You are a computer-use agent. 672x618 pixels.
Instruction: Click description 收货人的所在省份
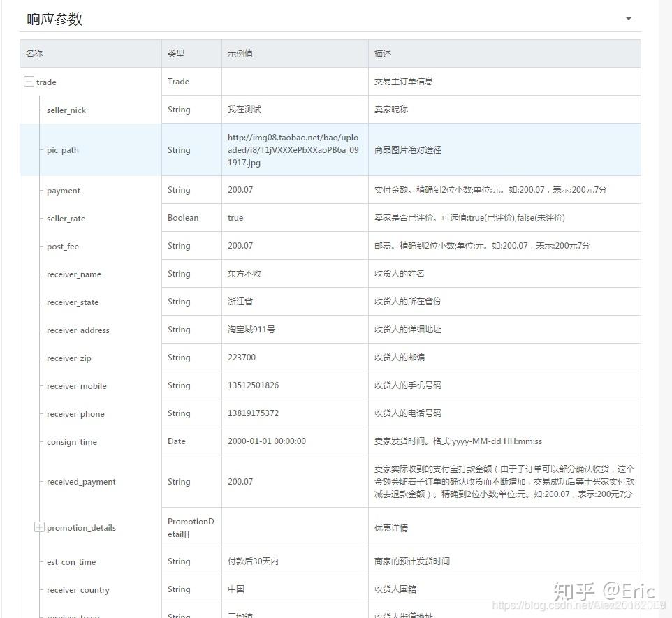coord(407,301)
